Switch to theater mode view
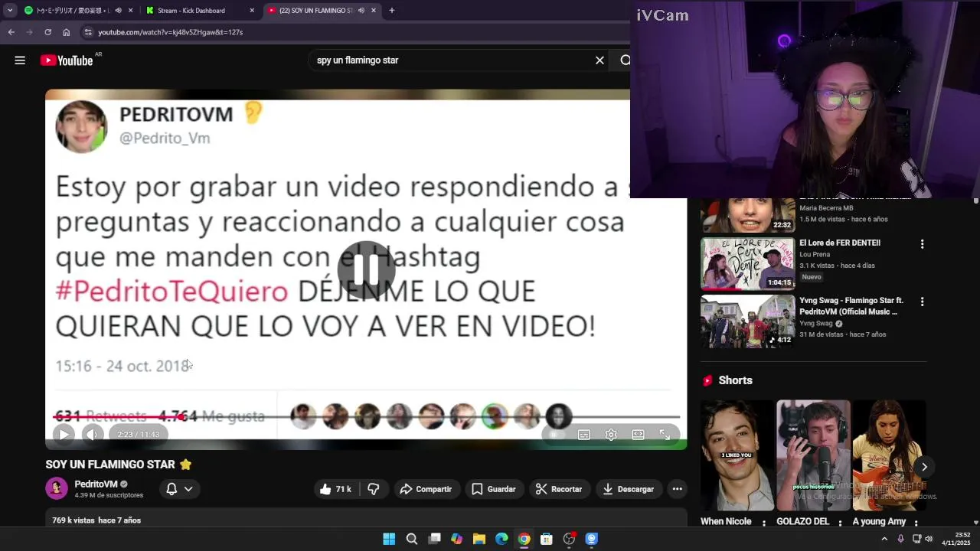 click(638, 435)
